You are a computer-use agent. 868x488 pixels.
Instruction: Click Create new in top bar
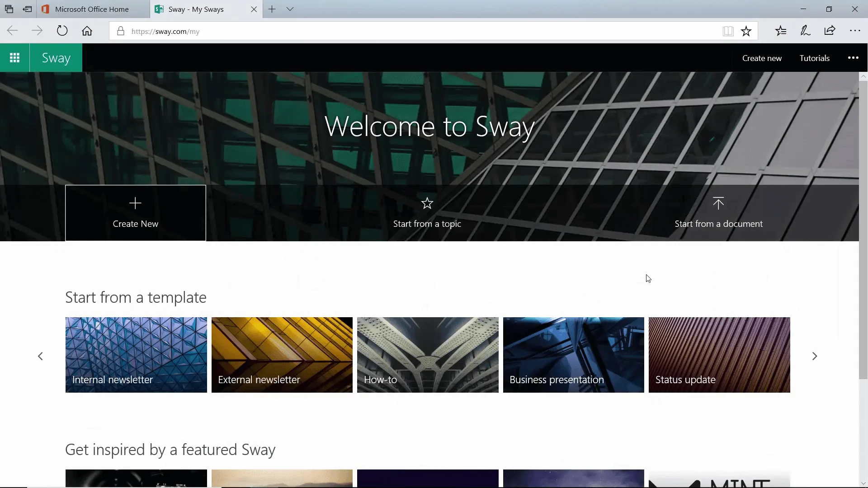[x=762, y=58]
